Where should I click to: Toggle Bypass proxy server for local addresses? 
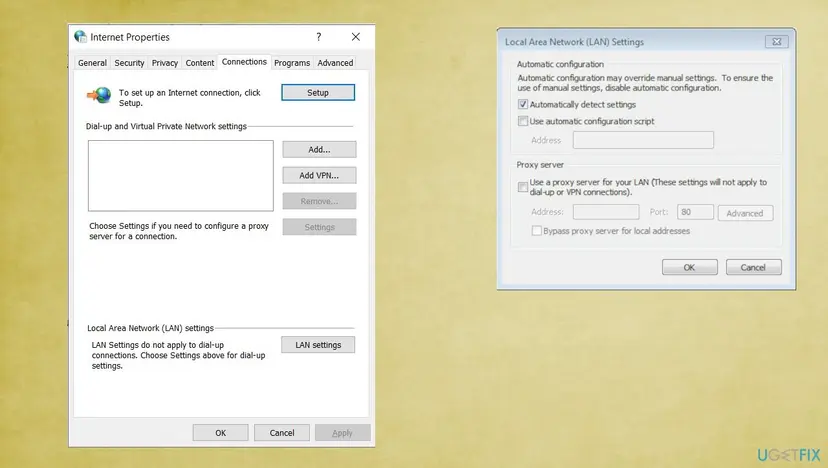tap(537, 231)
